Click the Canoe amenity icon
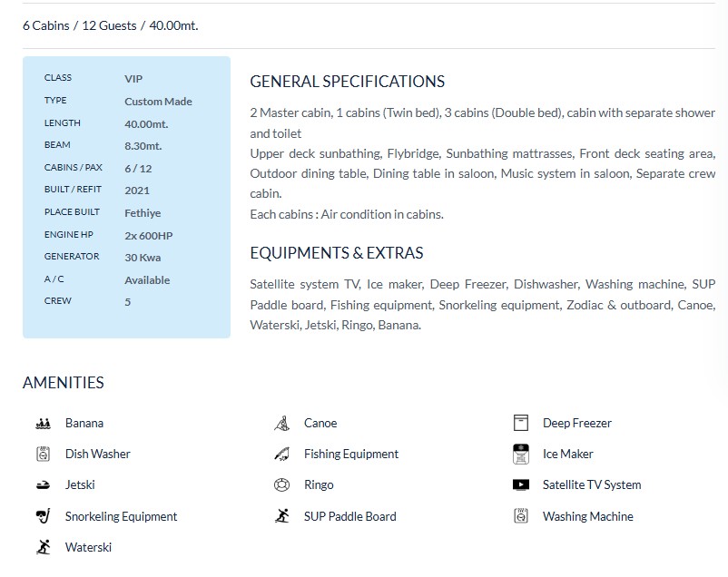728x577 pixels. click(x=281, y=424)
